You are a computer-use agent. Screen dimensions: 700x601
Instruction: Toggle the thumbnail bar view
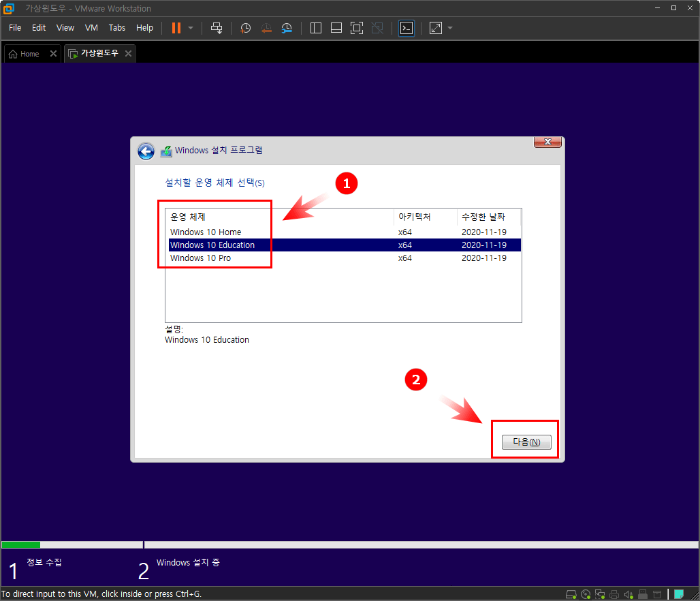pos(336,28)
